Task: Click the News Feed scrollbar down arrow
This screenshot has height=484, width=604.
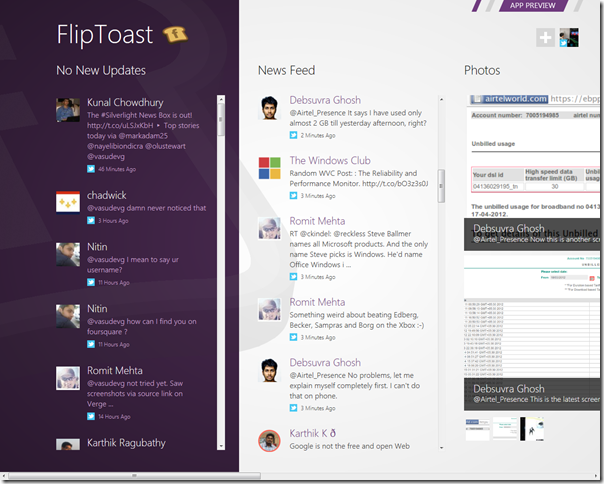Action: point(441,448)
